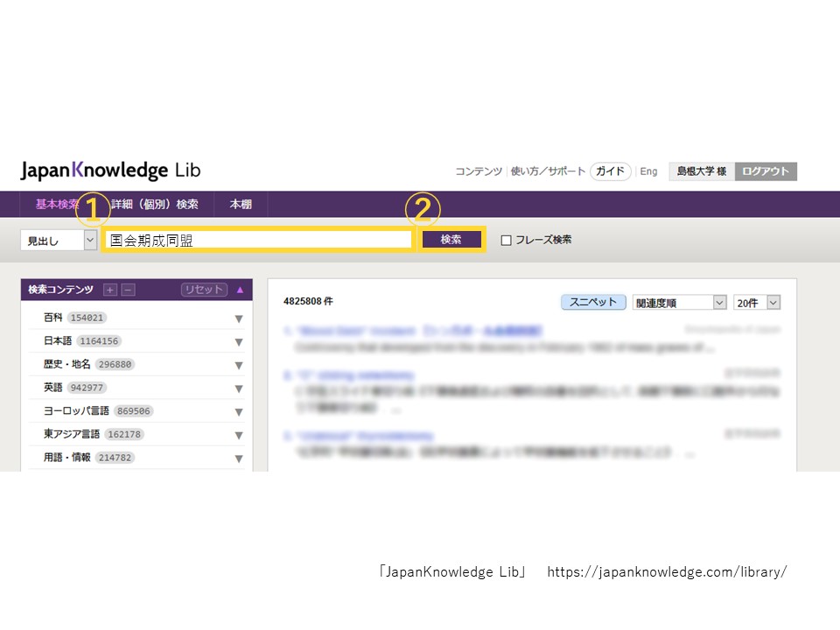Click the JapanKnowledge Lib logo

click(x=110, y=171)
